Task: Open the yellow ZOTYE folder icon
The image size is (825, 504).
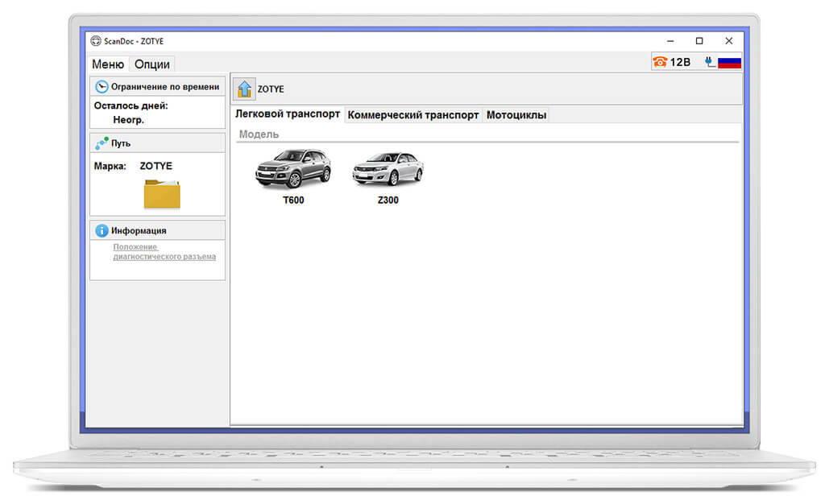Action: point(162,194)
